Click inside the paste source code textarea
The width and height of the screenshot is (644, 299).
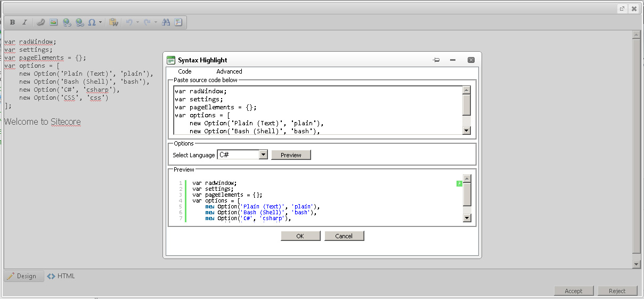317,110
